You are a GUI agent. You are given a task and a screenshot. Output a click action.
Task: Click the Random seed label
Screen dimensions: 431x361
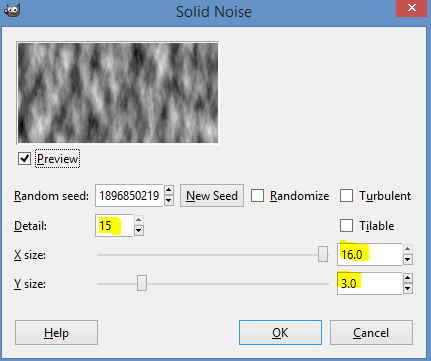pos(51,196)
